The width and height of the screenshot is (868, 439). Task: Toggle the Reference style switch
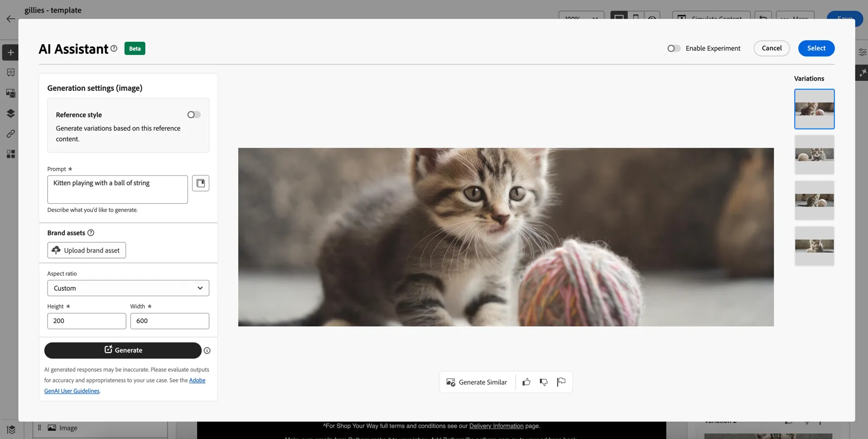pyautogui.click(x=194, y=115)
